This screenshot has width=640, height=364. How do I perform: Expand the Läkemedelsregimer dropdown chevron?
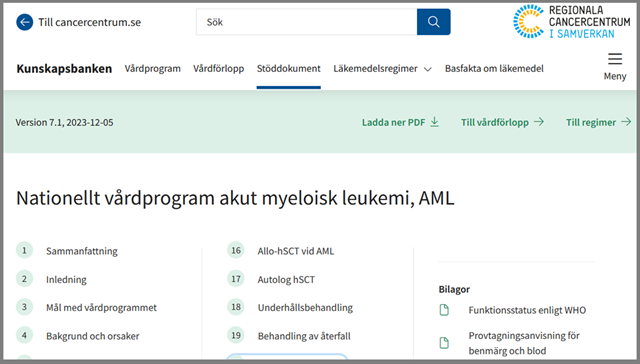(428, 69)
